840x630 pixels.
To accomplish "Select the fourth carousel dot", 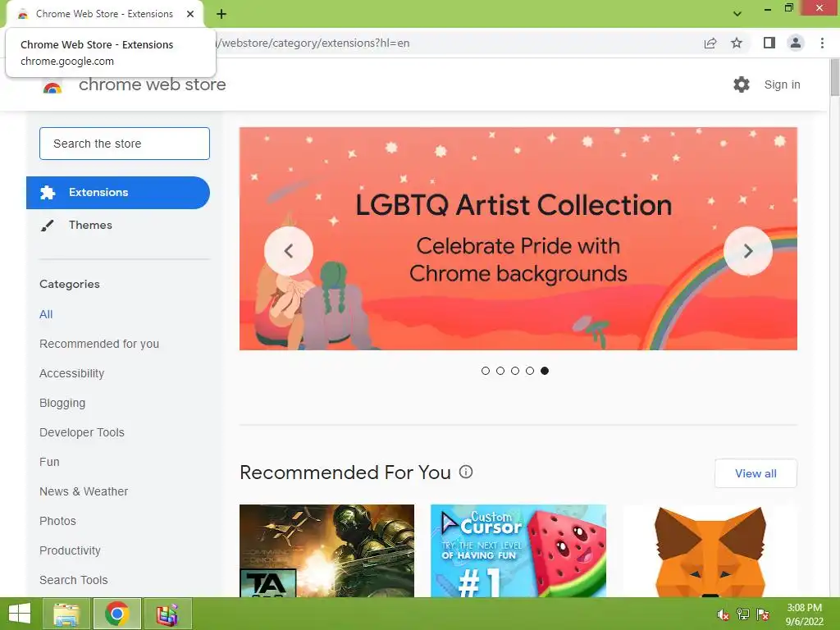I will click(x=530, y=371).
